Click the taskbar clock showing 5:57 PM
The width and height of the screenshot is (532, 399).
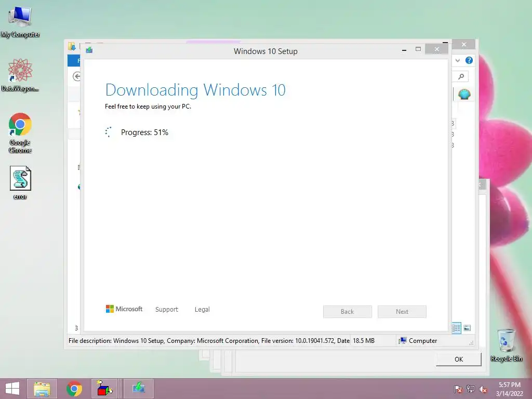click(x=509, y=389)
